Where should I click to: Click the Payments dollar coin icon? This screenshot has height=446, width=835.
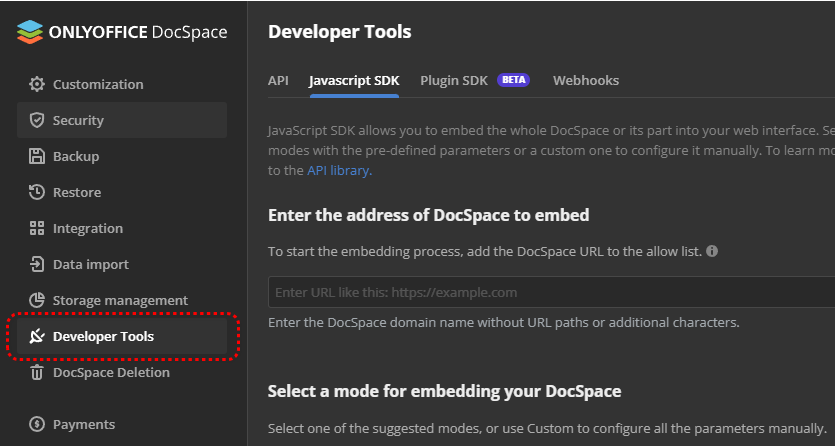[37, 424]
